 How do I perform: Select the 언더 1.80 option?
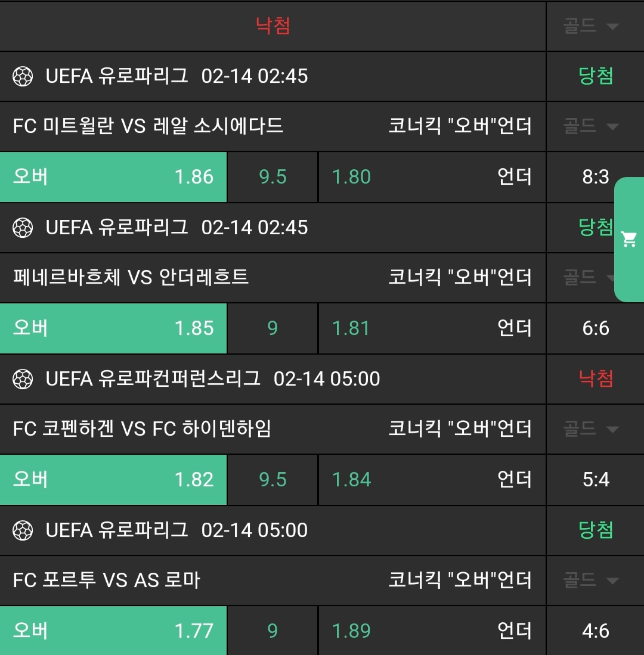pyautogui.click(x=432, y=177)
